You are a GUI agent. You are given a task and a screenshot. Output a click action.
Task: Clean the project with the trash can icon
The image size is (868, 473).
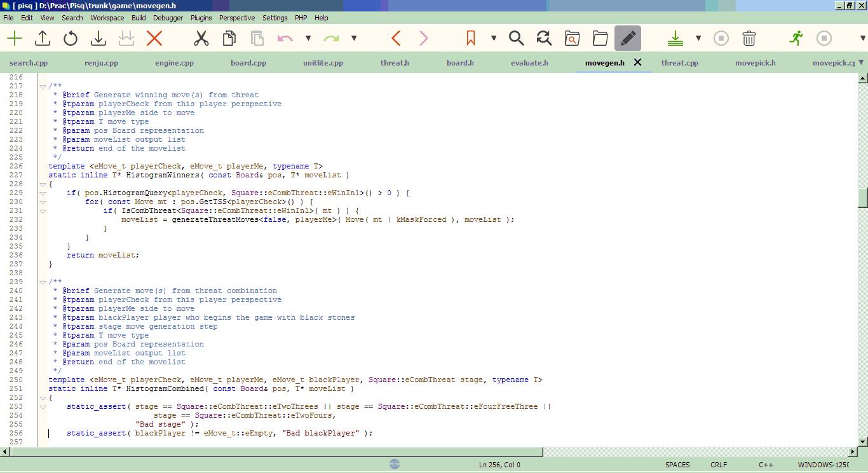tap(749, 38)
